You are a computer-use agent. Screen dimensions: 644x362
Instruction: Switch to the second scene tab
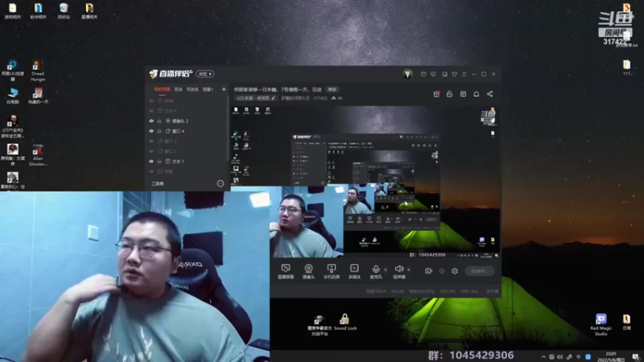[178, 89]
